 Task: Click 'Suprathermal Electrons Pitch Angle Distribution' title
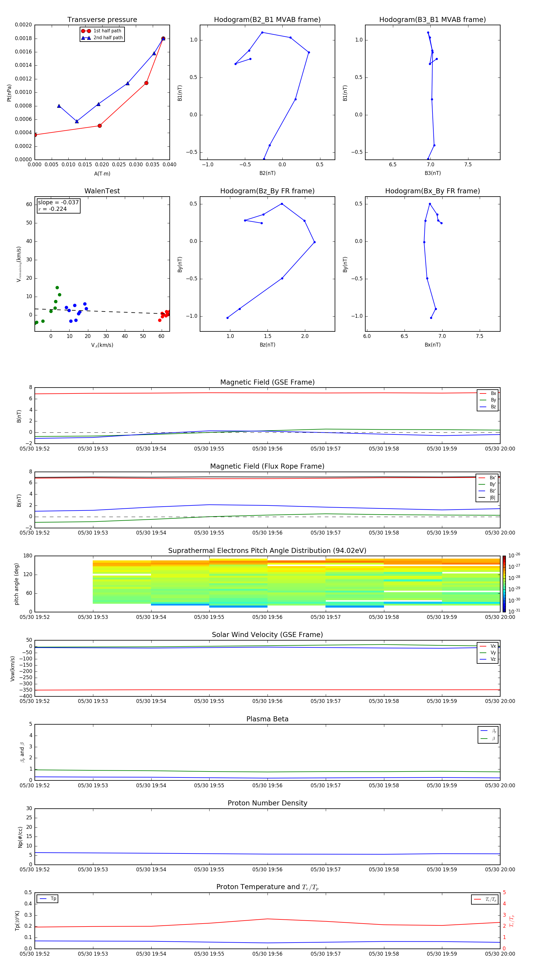(267, 551)
